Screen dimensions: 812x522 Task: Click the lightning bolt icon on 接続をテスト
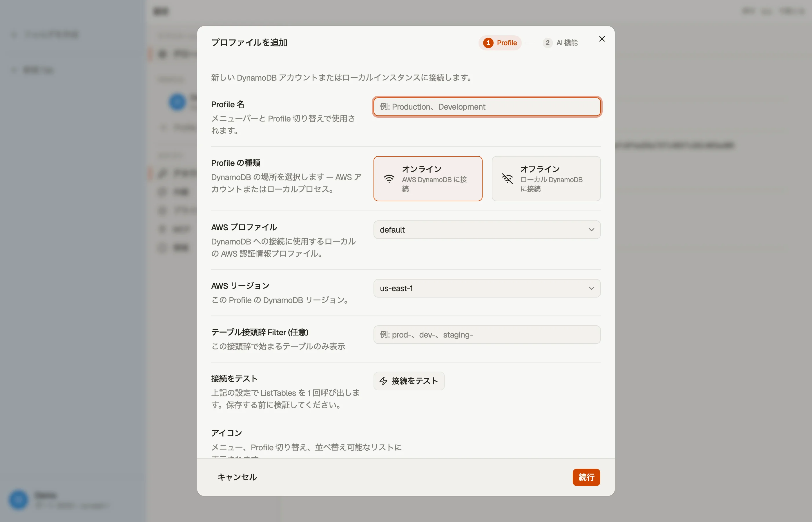383,381
